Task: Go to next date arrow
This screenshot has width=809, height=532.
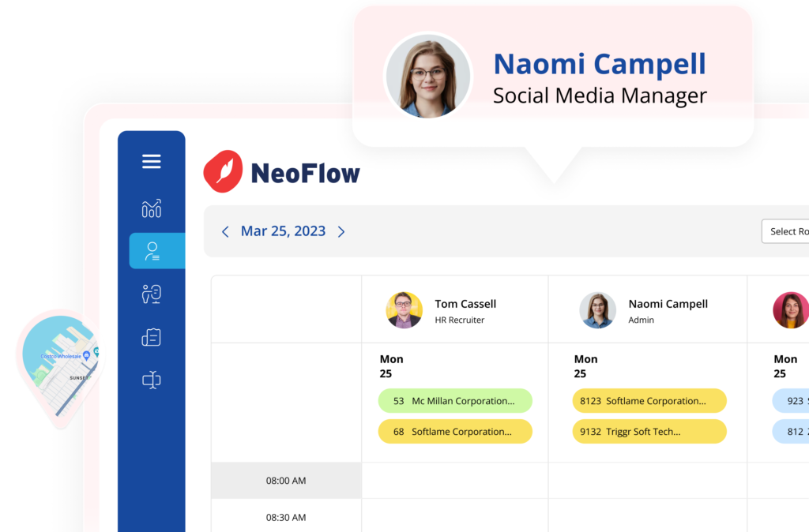Action: (x=341, y=231)
